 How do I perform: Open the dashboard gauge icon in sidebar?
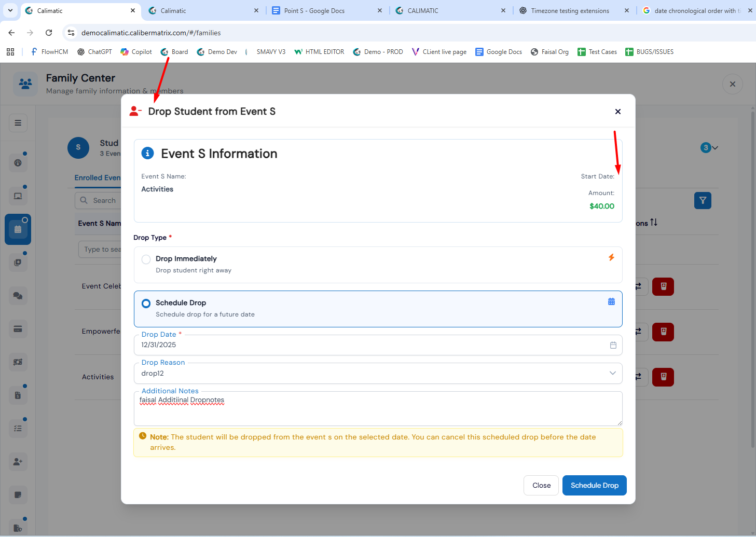click(x=18, y=163)
